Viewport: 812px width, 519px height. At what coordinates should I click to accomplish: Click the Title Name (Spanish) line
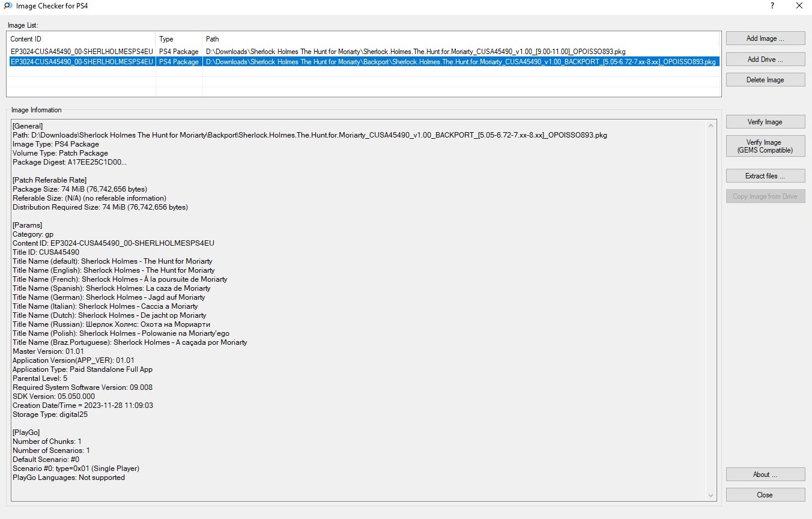(112, 288)
